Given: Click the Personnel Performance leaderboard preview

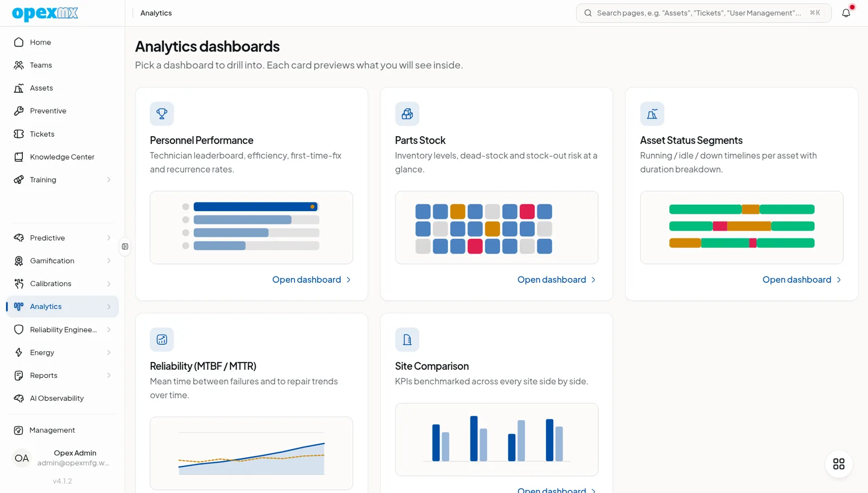Looking at the screenshot, I should click(251, 227).
